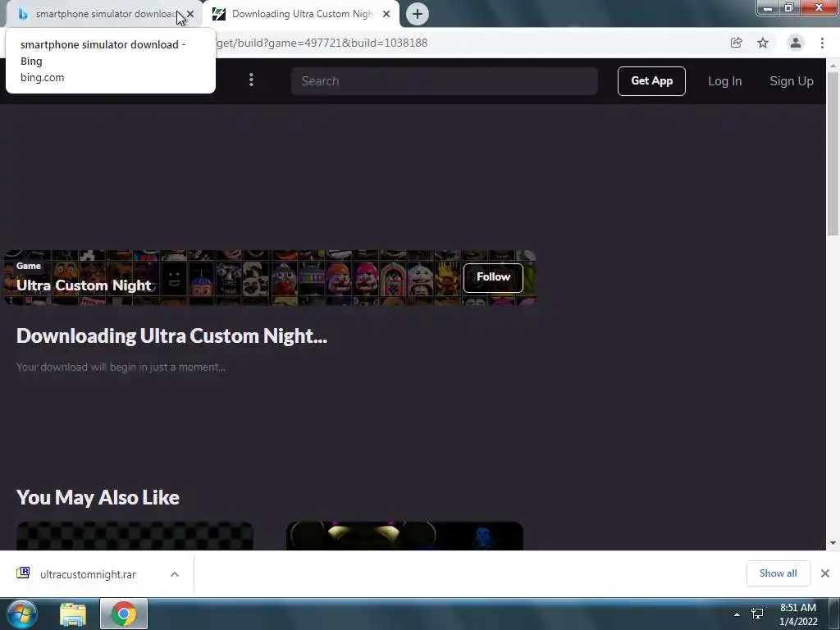Open the Ultra Custom Night game banner
Screen dimensions: 840x630
pos(269,277)
